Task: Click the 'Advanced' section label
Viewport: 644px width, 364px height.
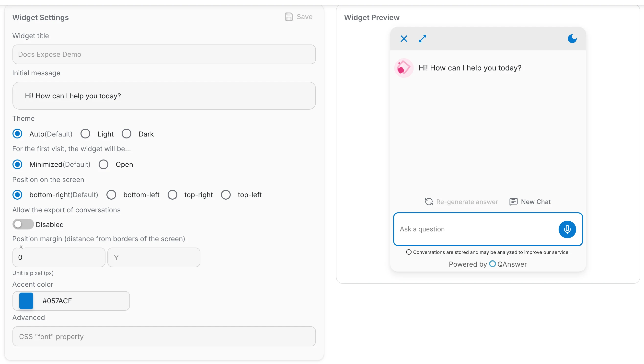Action: pos(29,318)
